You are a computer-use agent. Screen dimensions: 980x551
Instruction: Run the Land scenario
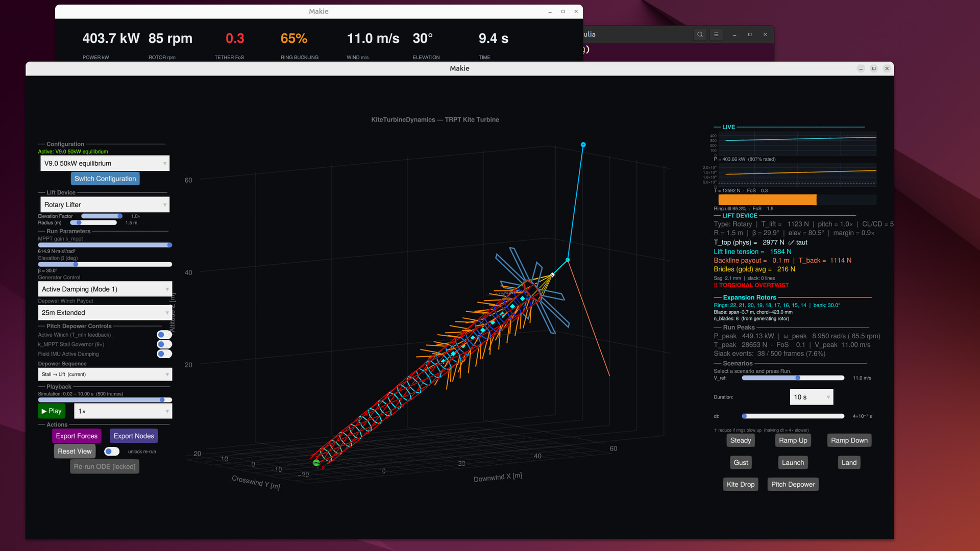click(849, 463)
